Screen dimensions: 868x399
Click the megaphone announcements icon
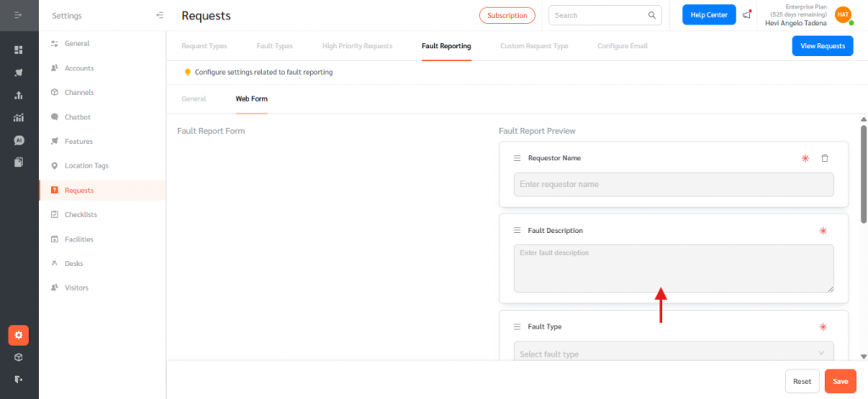pyautogui.click(x=747, y=15)
